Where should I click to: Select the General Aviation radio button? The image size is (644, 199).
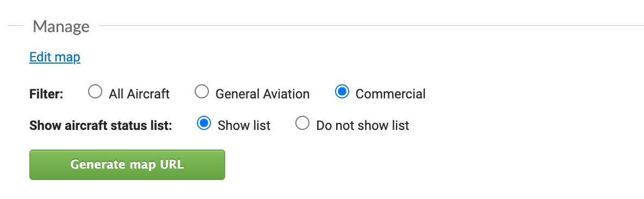point(202,92)
